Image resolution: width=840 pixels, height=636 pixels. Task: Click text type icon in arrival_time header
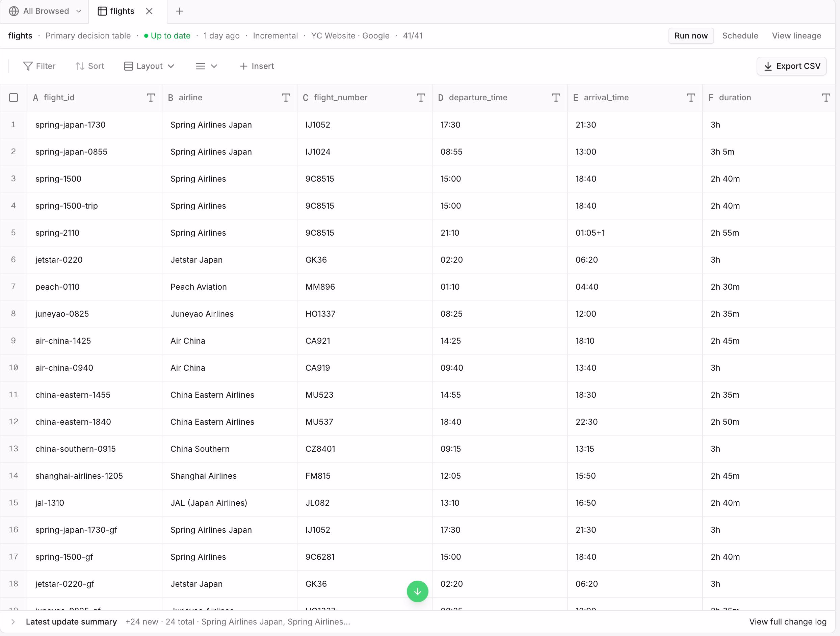[x=691, y=98]
